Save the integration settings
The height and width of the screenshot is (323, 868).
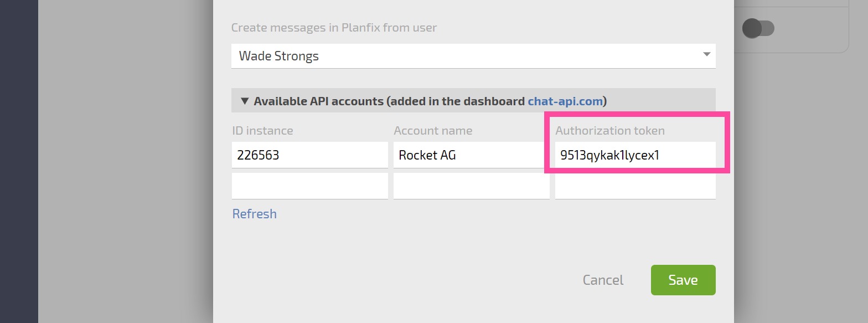[683, 280]
